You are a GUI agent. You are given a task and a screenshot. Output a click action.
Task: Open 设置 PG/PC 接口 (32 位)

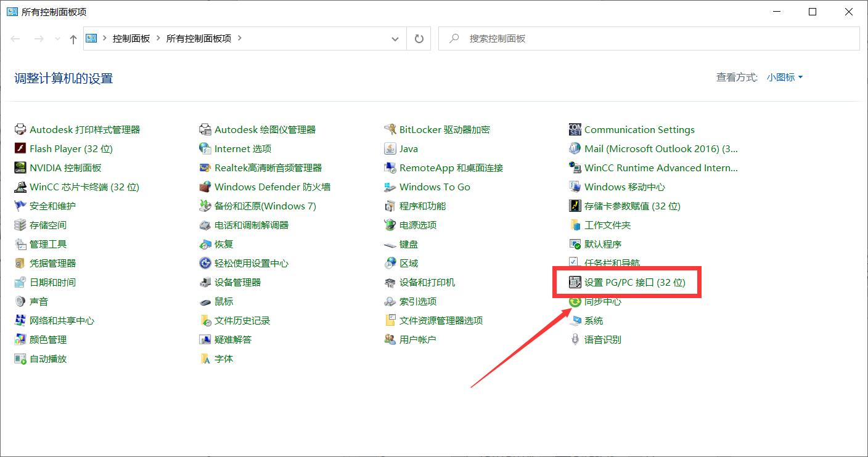coord(634,282)
